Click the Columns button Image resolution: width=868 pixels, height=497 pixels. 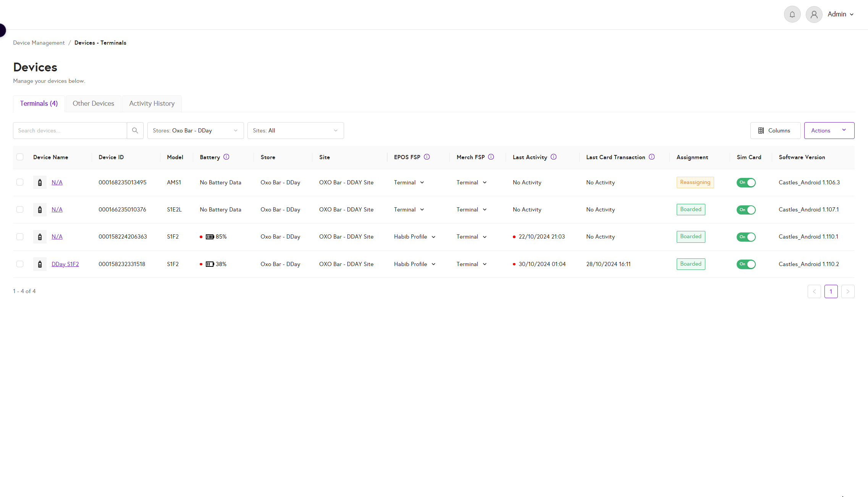tap(775, 131)
